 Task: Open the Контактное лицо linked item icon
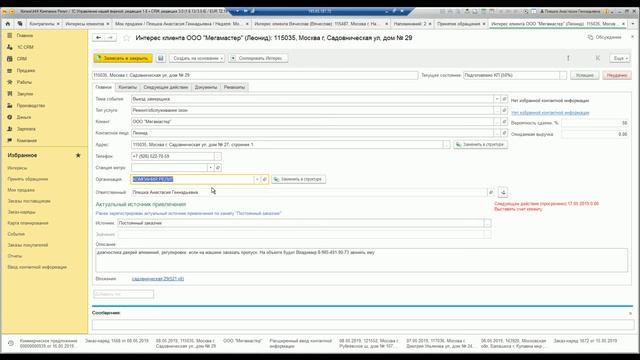504,133
